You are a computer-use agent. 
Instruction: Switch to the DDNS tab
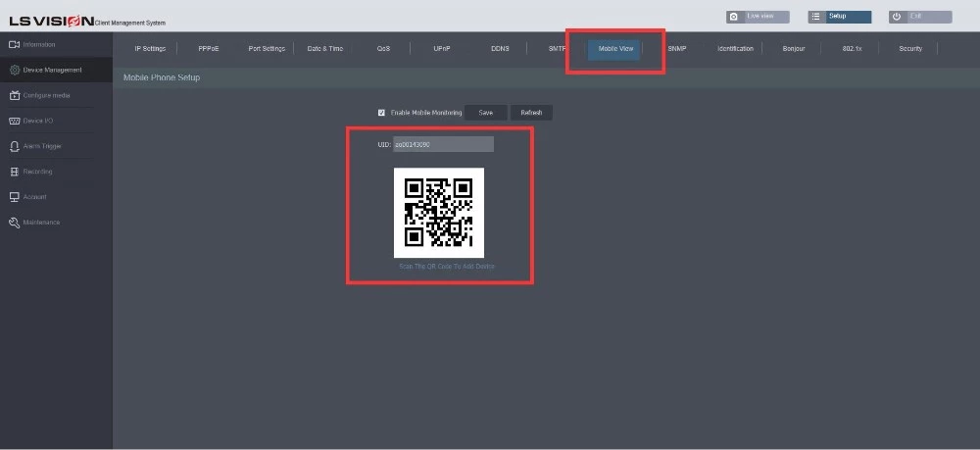[x=500, y=49]
